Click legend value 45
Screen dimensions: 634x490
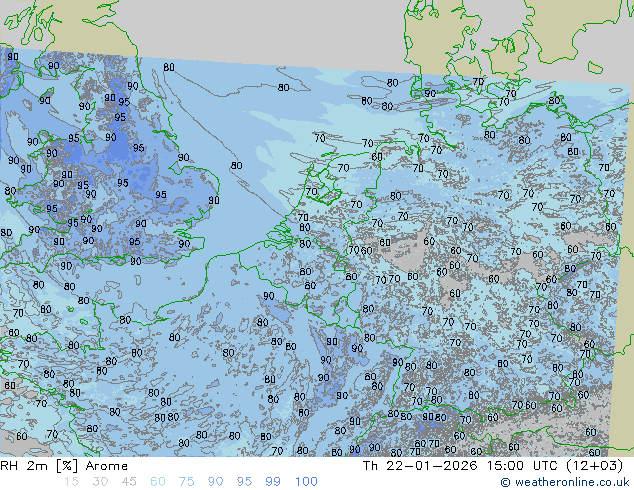[129, 482]
